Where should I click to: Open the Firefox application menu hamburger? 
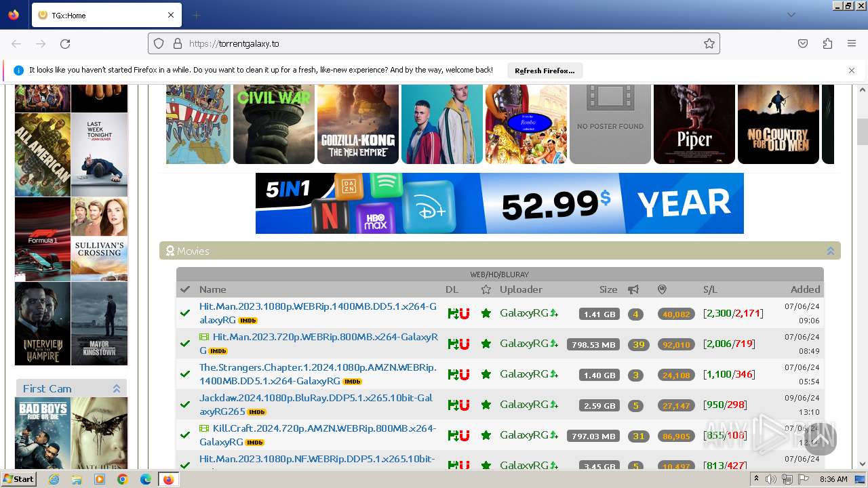click(x=852, y=43)
